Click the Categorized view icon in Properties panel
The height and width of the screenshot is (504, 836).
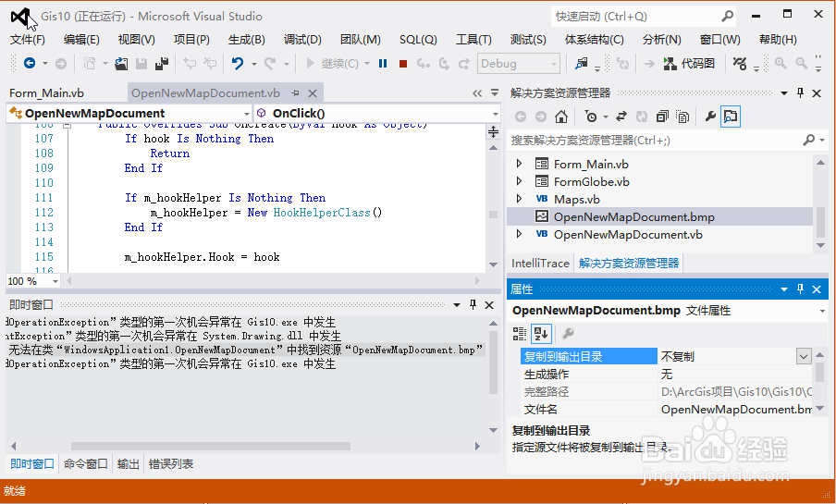pyautogui.click(x=520, y=334)
